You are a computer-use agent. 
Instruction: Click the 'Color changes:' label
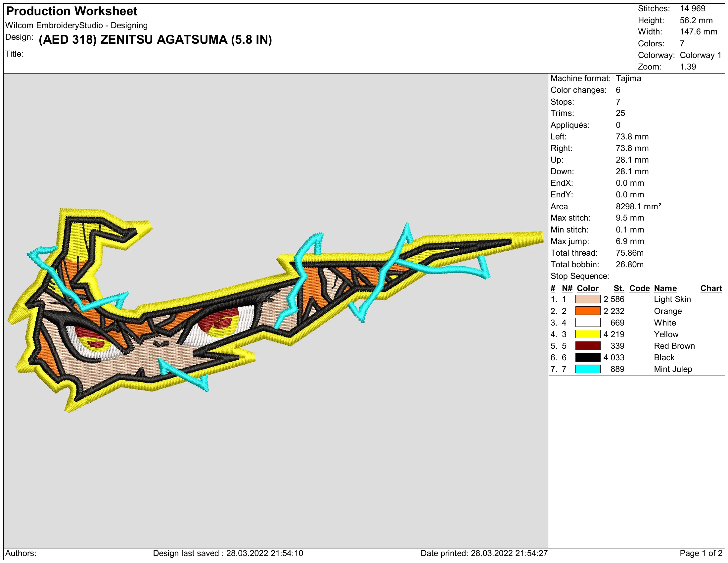point(578,90)
